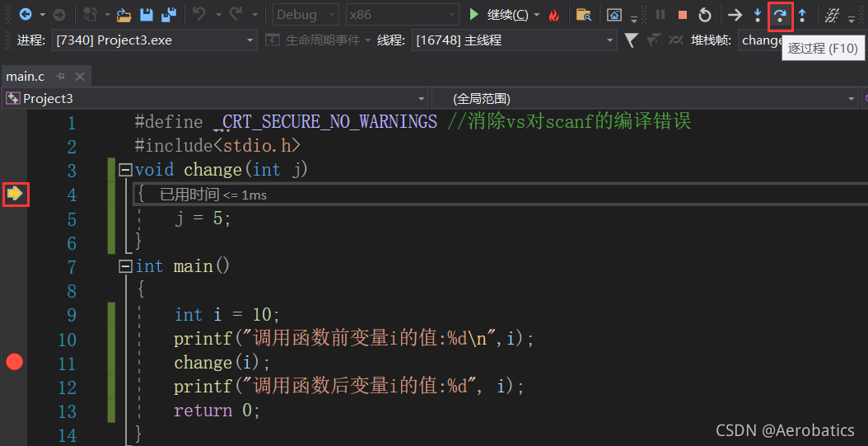Click the Save All icon

click(x=169, y=14)
